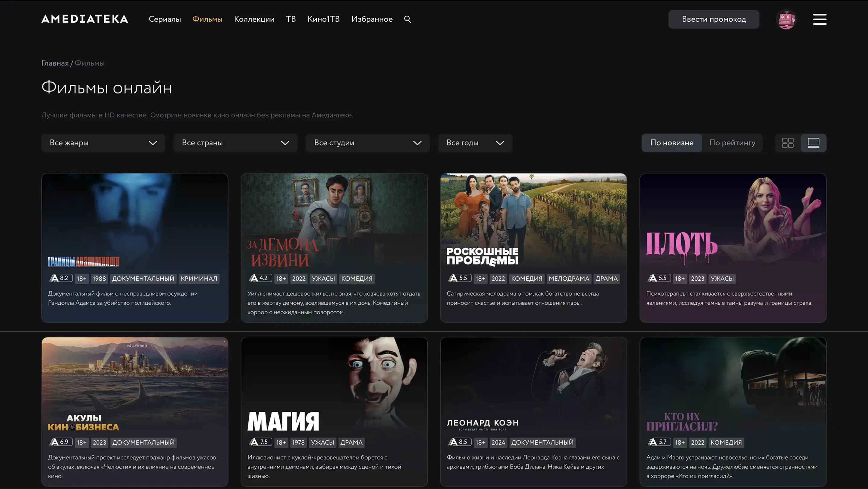Image resolution: width=868 pixels, height=489 pixels.
Task: Open the hamburger menu icon
Action: coord(819,19)
